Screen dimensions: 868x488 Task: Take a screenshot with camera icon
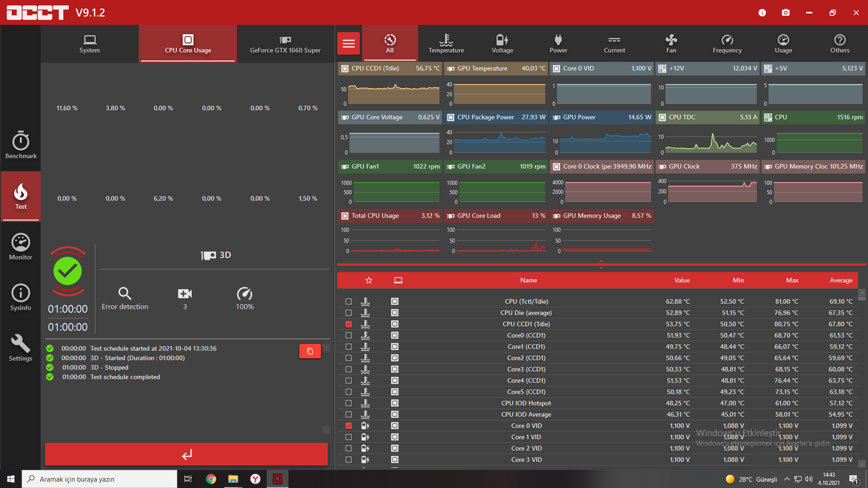786,13
